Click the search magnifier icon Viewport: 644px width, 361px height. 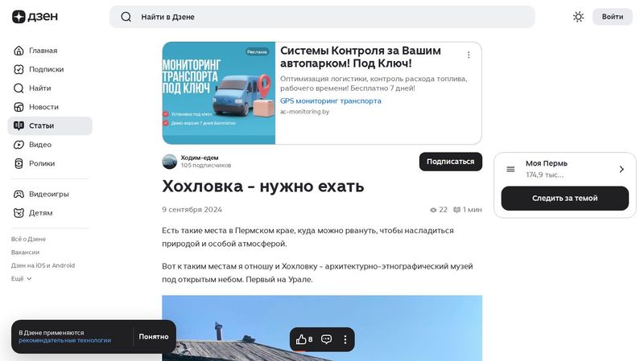click(126, 17)
